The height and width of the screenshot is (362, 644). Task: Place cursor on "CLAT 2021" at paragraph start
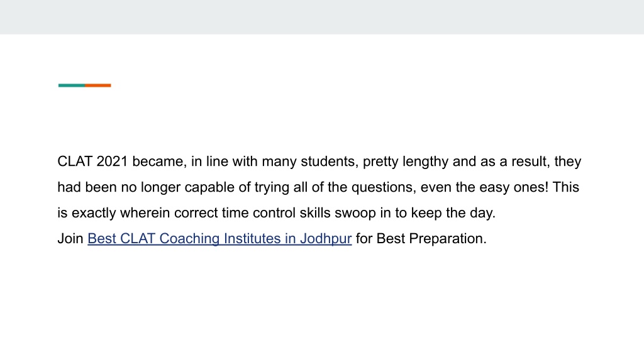93,162
